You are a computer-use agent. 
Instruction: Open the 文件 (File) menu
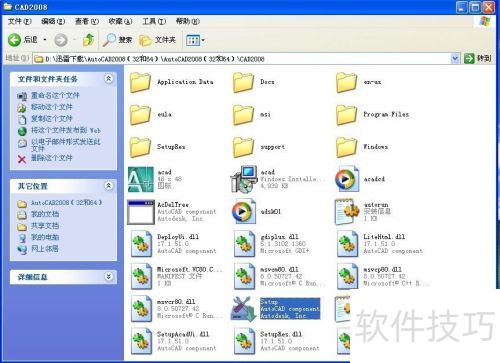pyautogui.click(x=19, y=22)
